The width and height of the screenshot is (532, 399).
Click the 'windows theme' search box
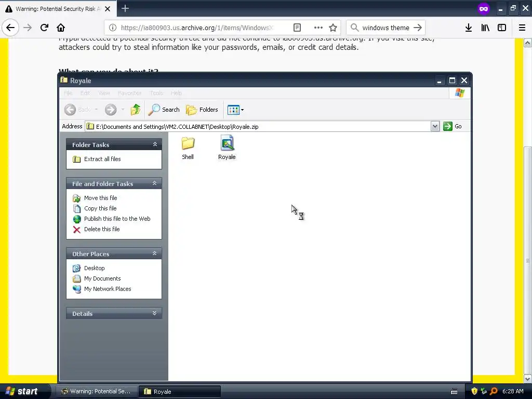[385, 28]
